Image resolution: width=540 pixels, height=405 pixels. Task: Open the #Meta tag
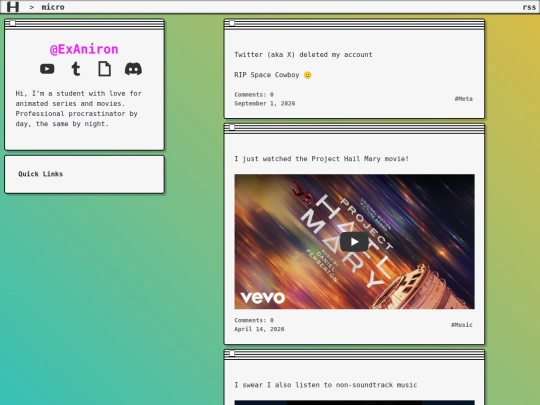464,99
